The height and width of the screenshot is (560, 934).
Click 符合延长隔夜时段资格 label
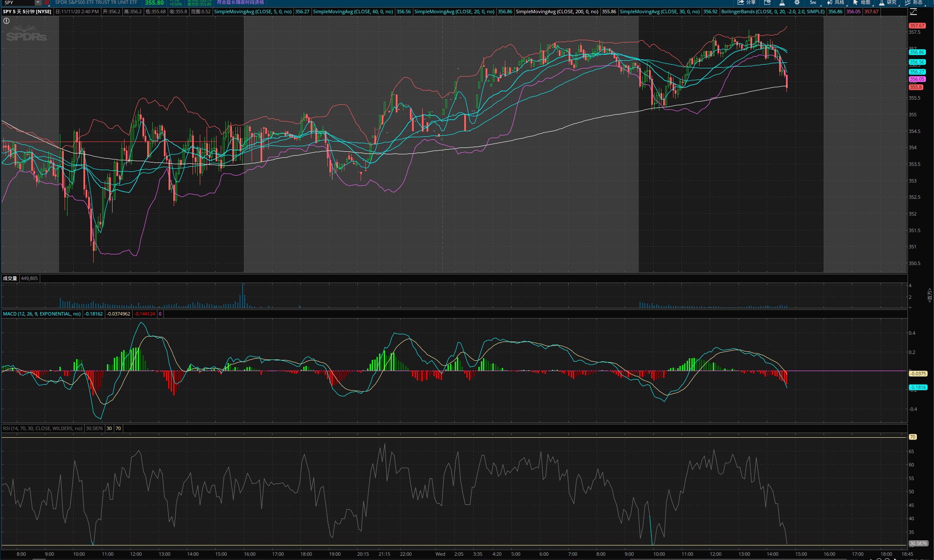240,3
